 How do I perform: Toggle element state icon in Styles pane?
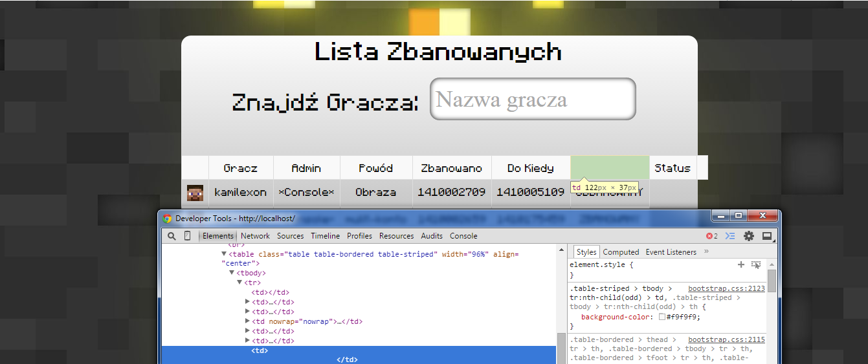click(756, 264)
